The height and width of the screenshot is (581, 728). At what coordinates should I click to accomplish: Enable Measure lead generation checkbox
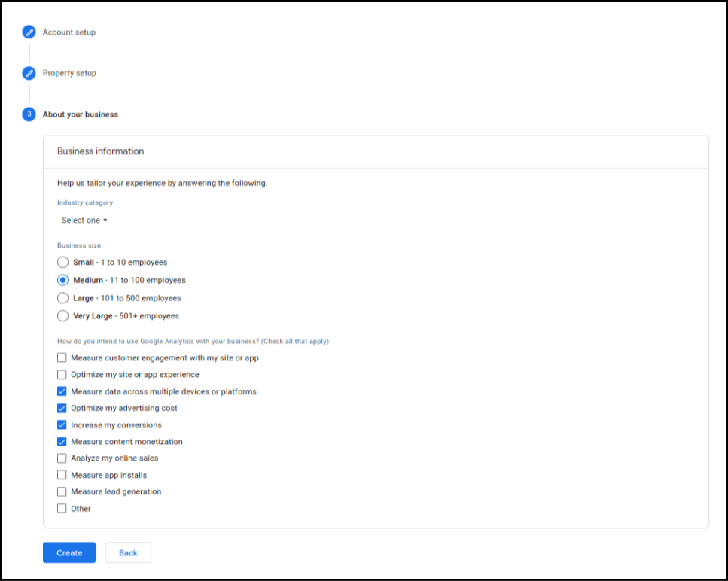[x=62, y=491]
